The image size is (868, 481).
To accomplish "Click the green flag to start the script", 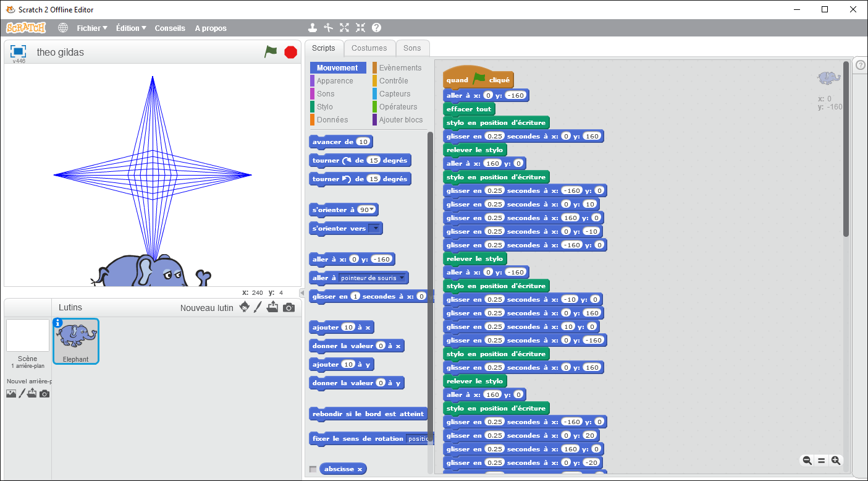I will point(271,52).
